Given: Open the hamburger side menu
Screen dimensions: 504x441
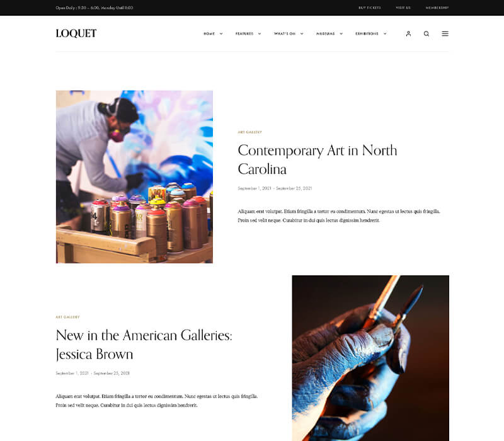Looking at the screenshot, I should [445, 33].
